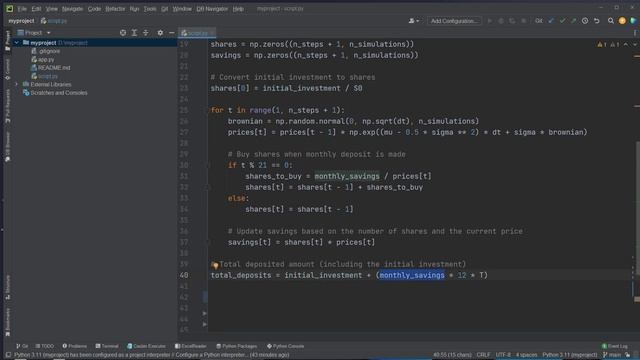This screenshot has height=360, width=640.
Task: Click the Run configuration play icon
Action: (489, 21)
